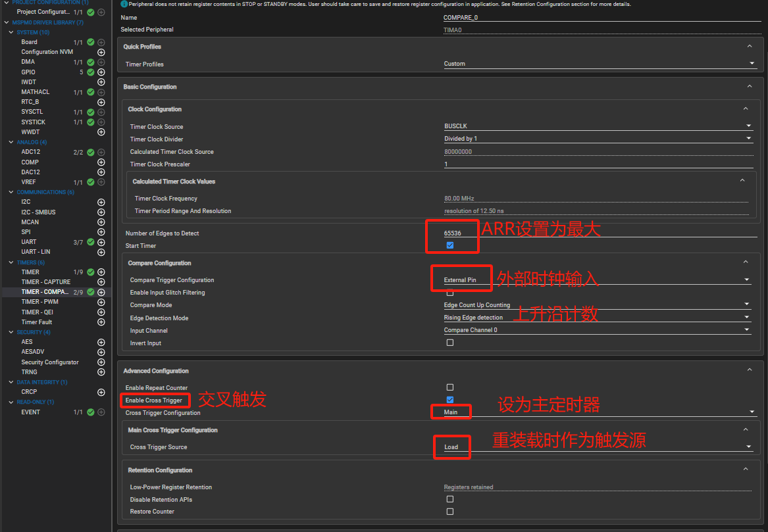Select the SYSCTL module in the tree
The width and height of the screenshot is (768, 532).
[32, 112]
